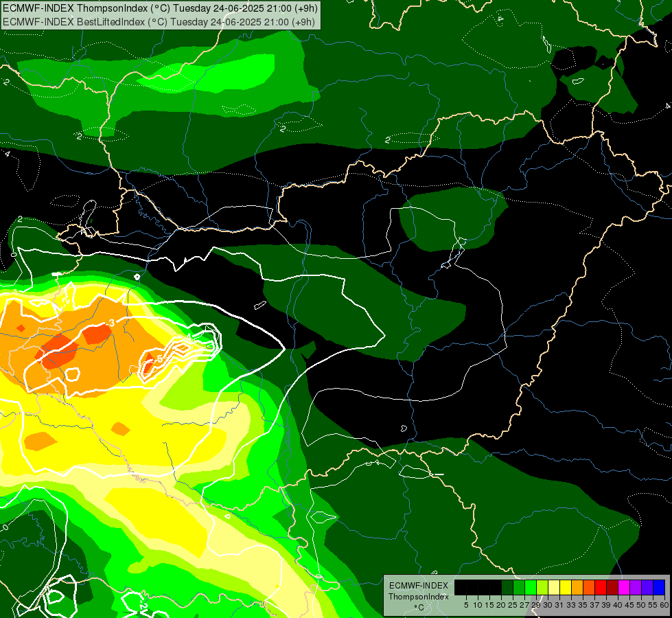Click legend tick label 20
This screenshot has height=618, width=672.
point(501,605)
